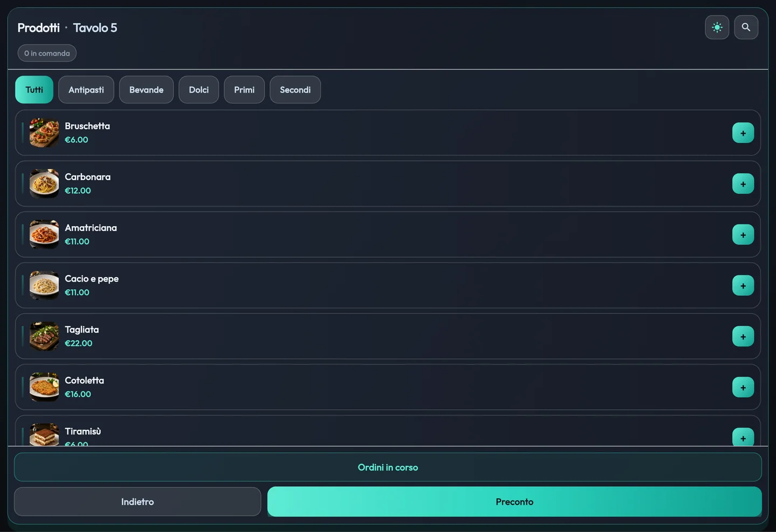Click the €22.00 Tagliata price
Viewport: 776px width, 532px height.
tap(79, 344)
